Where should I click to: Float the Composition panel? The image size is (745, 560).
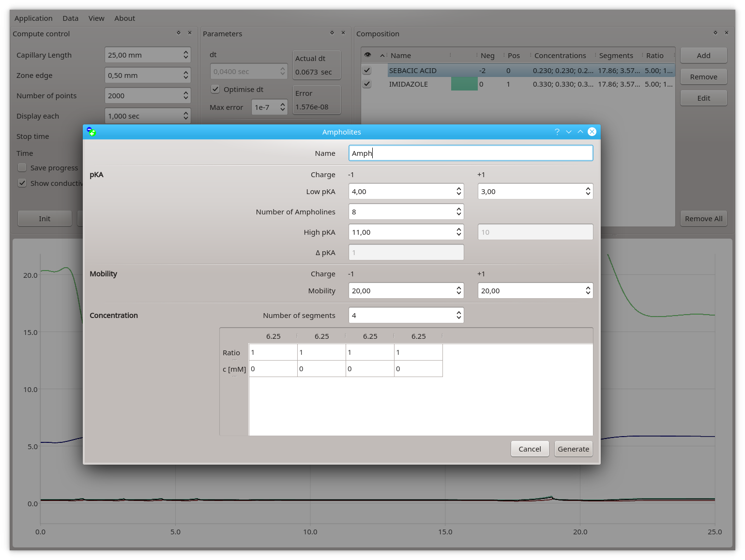click(x=715, y=33)
